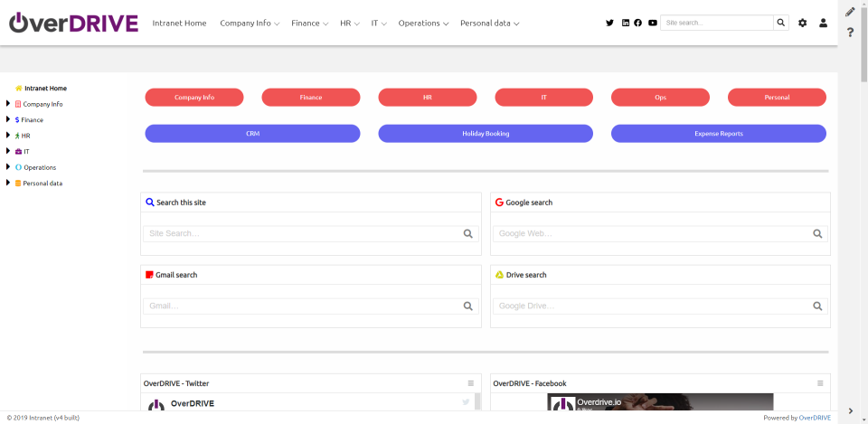Click the page vertical scrollbar thumb
868x424 pixels.
pos(863,44)
